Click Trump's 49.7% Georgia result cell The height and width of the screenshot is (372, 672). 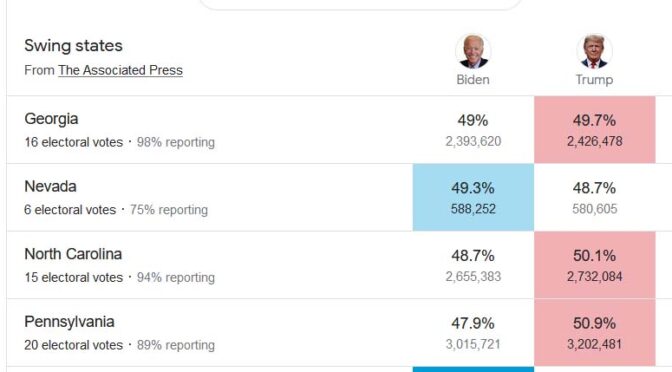pos(594,130)
